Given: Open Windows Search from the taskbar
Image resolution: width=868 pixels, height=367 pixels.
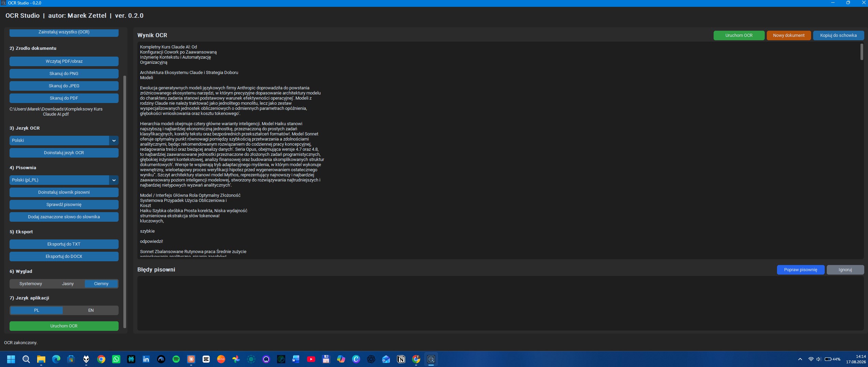Looking at the screenshot, I should 26,359.
